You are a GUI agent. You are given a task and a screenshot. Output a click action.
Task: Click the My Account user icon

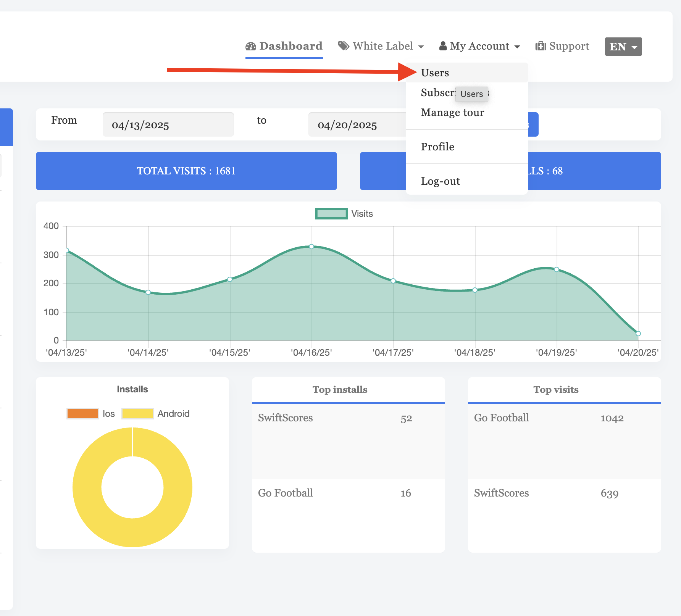click(x=443, y=46)
